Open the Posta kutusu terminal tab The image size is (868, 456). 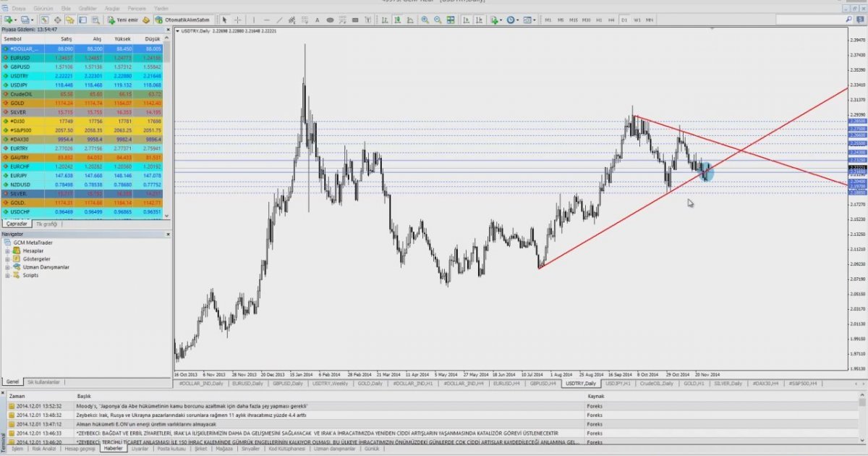tap(170, 449)
